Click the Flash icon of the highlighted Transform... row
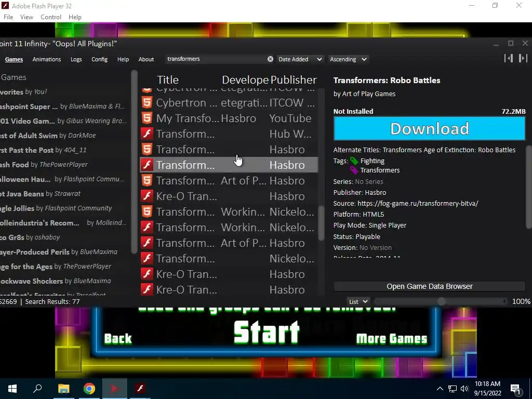The width and height of the screenshot is (532, 399). [147, 165]
